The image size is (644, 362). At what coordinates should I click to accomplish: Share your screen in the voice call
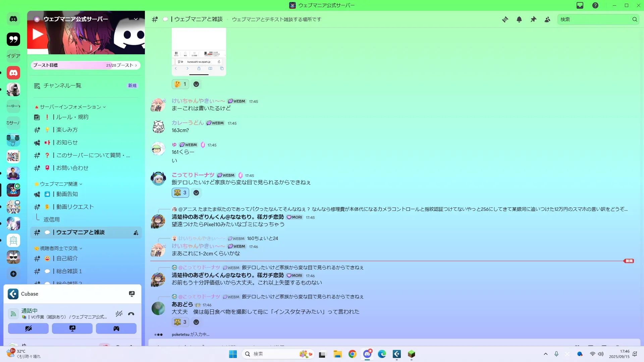72,328
